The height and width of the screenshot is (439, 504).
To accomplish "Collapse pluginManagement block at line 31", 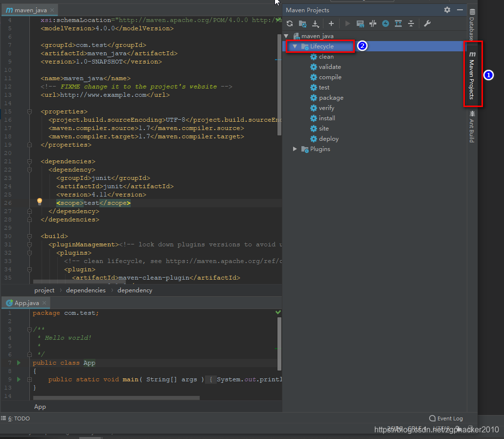I will pyautogui.click(x=29, y=244).
